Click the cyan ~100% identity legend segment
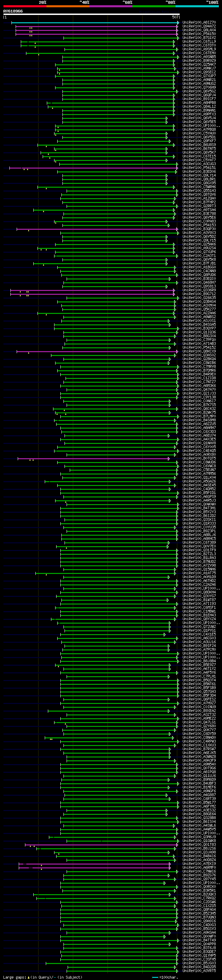Image resolution: width=222 pixels, height=980 pixels. (x=197, y=6)
